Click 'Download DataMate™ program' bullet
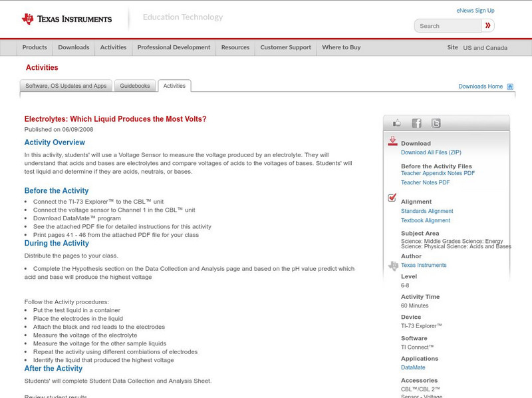Image resolution: width=532 pixels, height=398 pixels. 77,218
